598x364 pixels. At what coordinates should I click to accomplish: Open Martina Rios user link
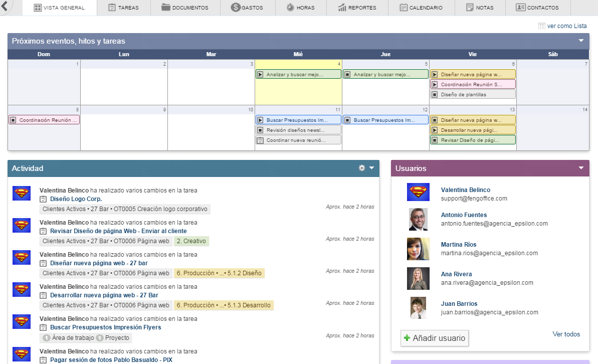tap(458, 245)
